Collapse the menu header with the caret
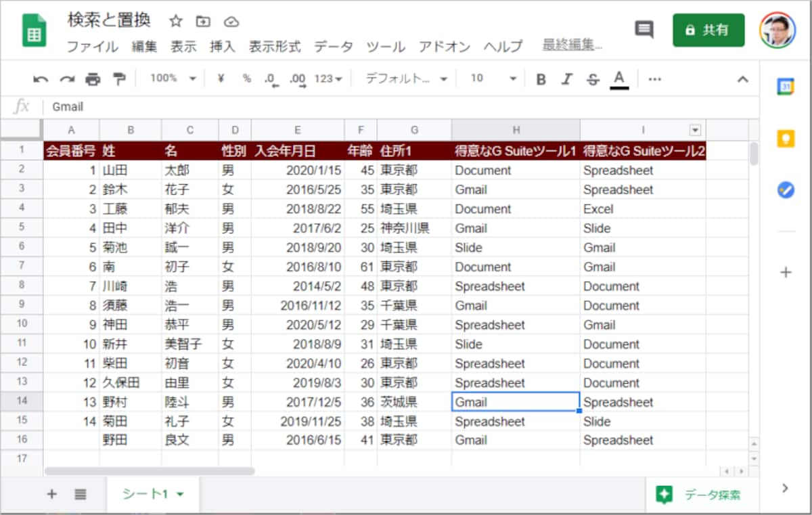 coord(742,79)
